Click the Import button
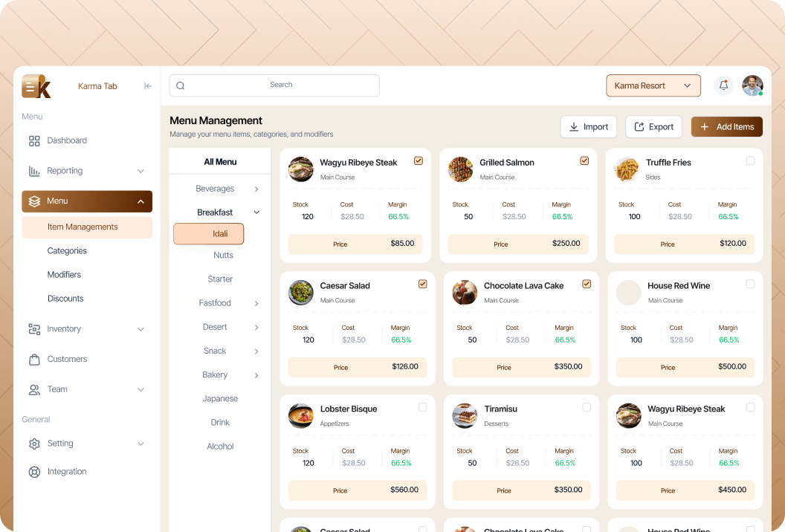Viewport: 785px width, 532px height. tap(589, 127)
